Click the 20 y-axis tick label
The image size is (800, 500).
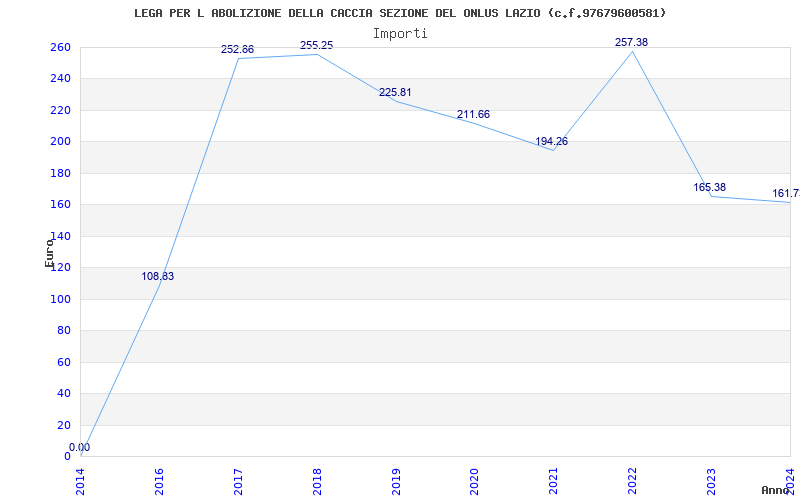coord(63,425)
